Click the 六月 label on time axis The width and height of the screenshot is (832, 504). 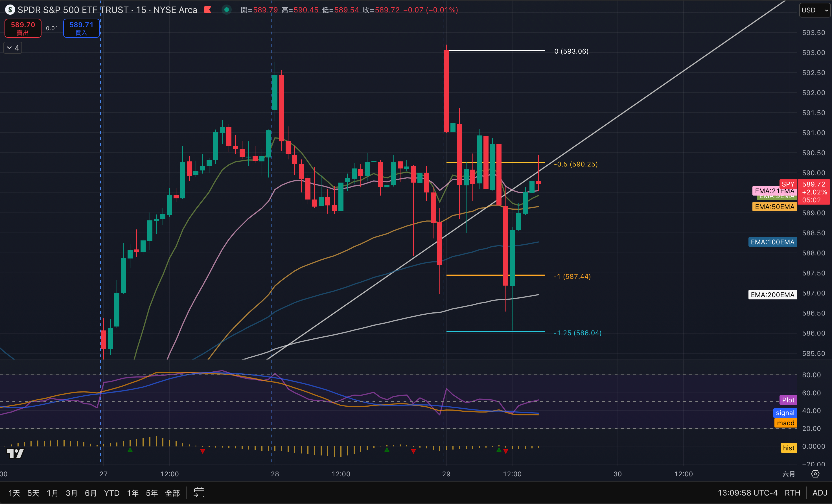click(x=789, y=474)
